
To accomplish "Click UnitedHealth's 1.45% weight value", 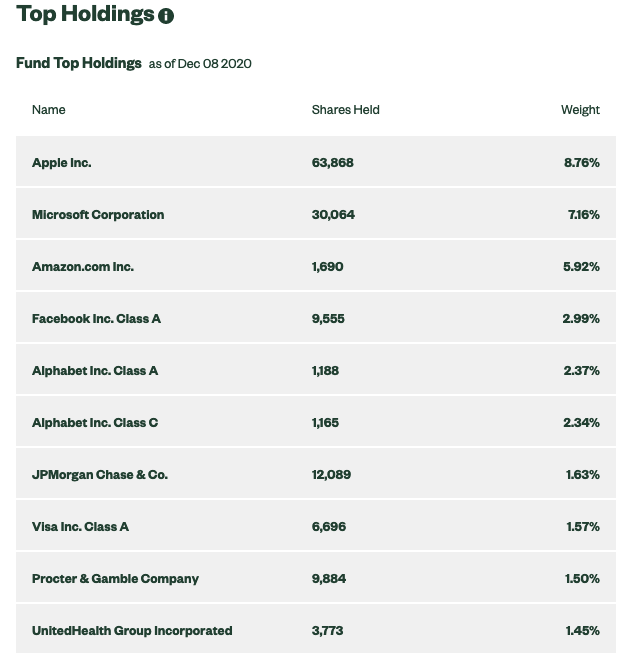I will click(582, 631).
